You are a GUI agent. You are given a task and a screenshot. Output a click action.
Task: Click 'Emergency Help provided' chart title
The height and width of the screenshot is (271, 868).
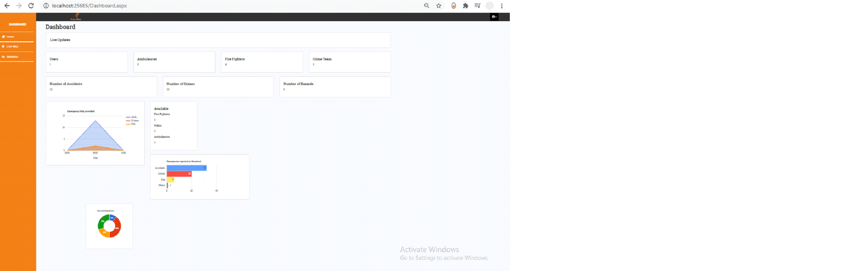[x=81, y=111]
